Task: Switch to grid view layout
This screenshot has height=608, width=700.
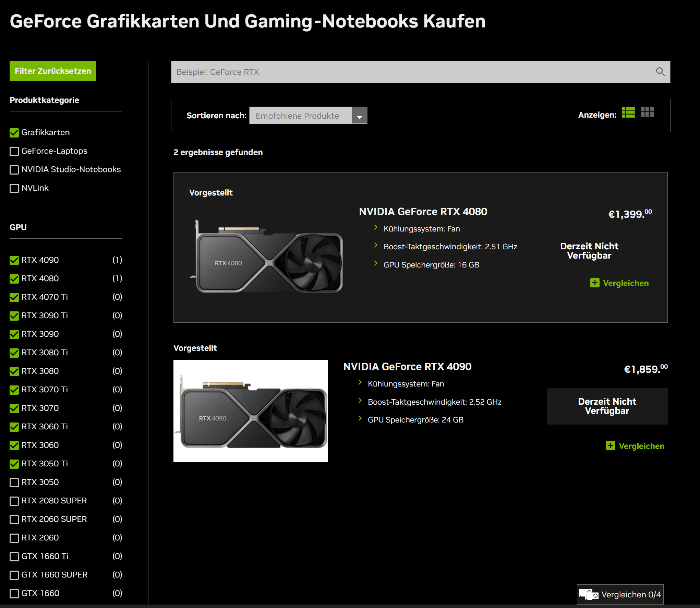Action: pos(647,112)
